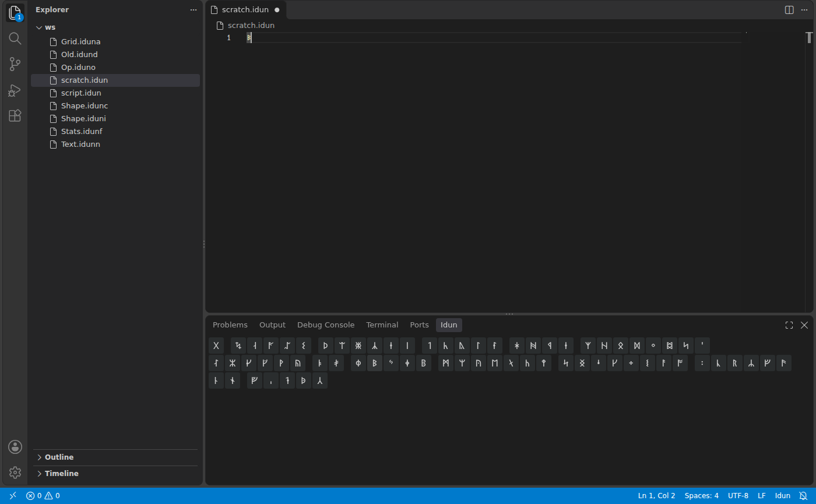
Task: Insert the apostrophe-like glyph
Action: coord(702,346)
